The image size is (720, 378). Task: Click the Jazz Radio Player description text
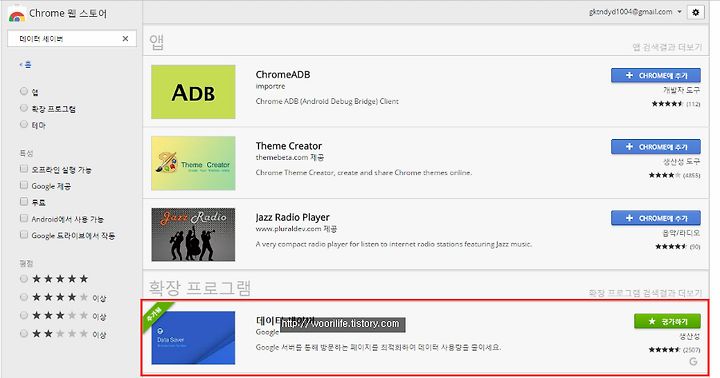(394, 244)
